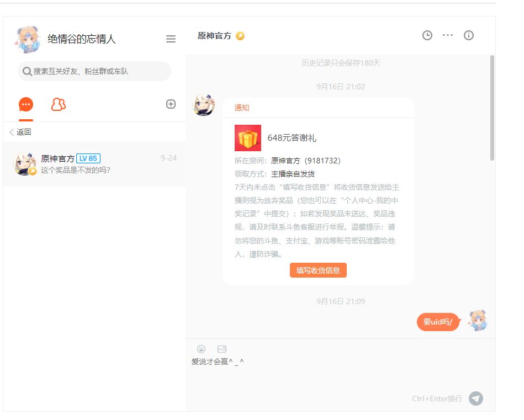Focus the 搜索互关好友、粉丝群或车队 search field
The width and height of the screenshot is (524, 420).
[x=94, y=71]
